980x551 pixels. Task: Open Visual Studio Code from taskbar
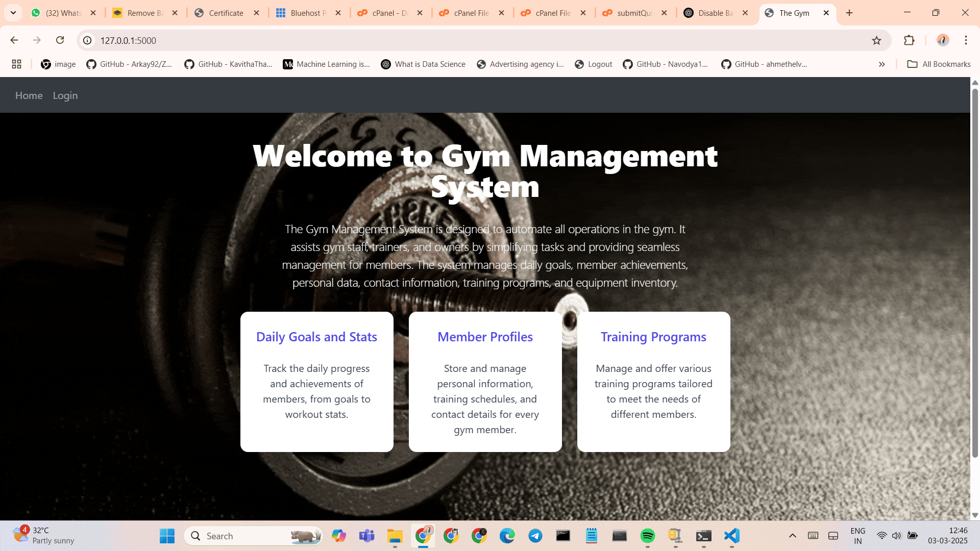(731, 536)
